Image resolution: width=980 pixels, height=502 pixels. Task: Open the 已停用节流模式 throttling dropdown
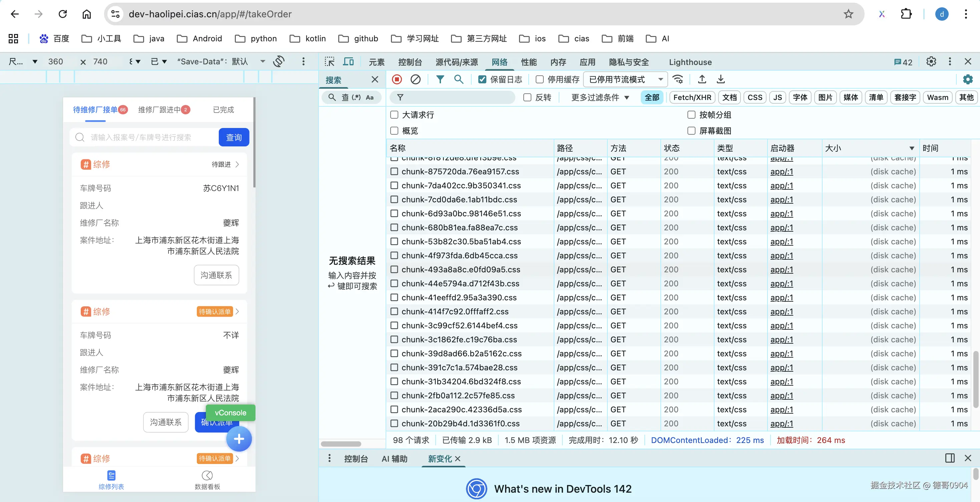625,79
